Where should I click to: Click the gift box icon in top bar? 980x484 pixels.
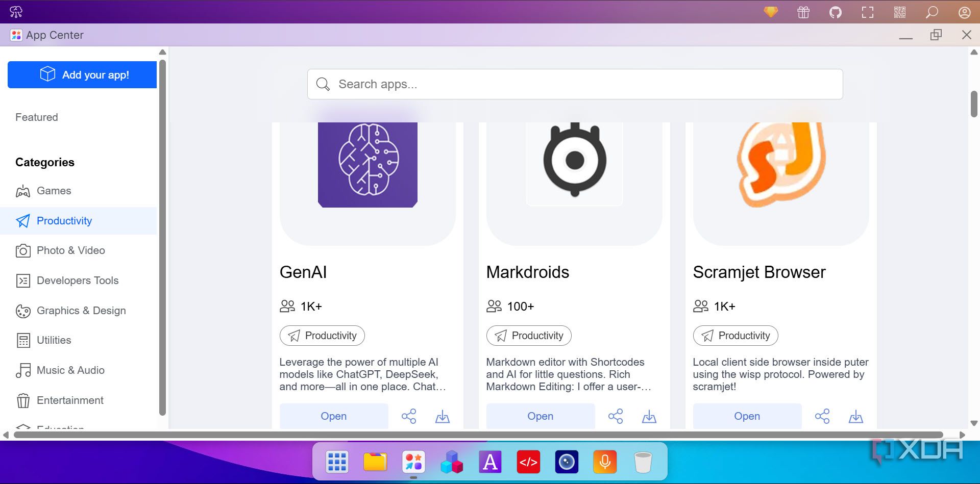[803, 12]
